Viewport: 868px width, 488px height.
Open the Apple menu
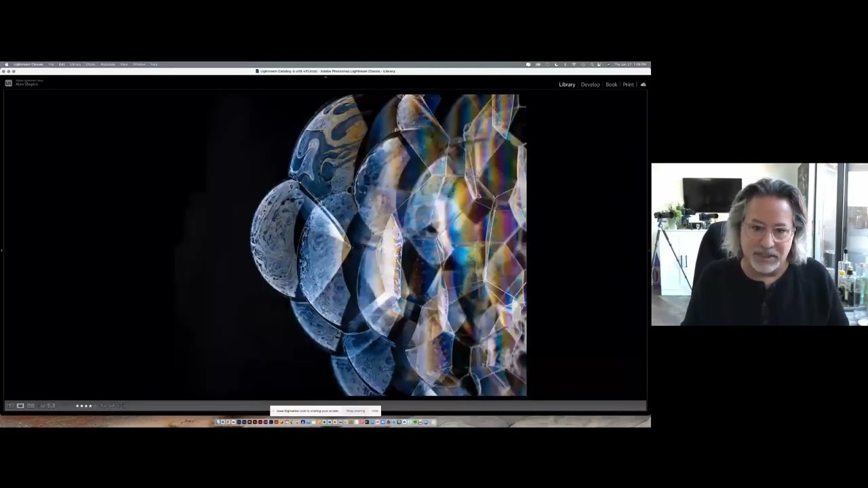tap(7, 64)
